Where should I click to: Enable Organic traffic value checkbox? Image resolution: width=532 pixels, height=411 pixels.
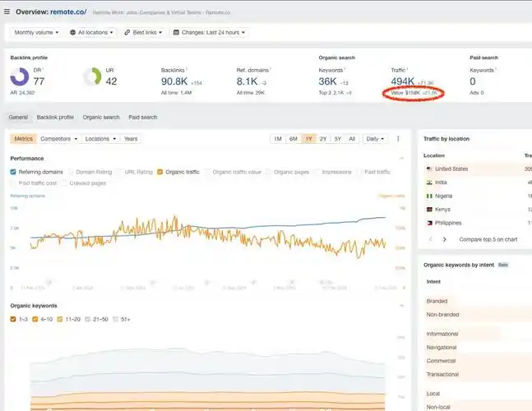[x=207, y=172]
